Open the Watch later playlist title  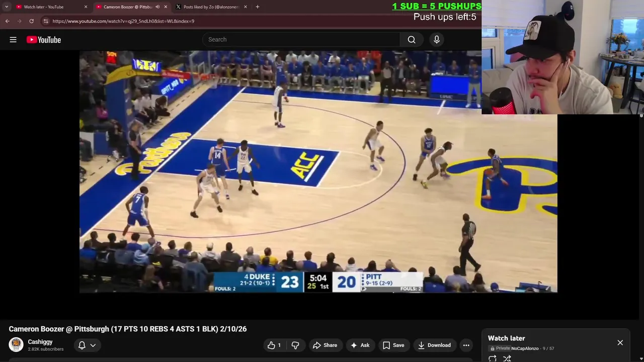(506, 338)
